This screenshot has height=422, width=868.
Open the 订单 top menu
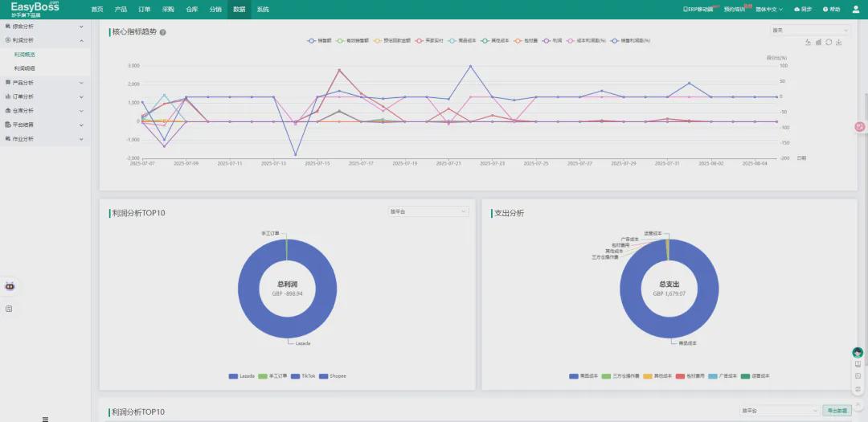click(x=144, y=10)
